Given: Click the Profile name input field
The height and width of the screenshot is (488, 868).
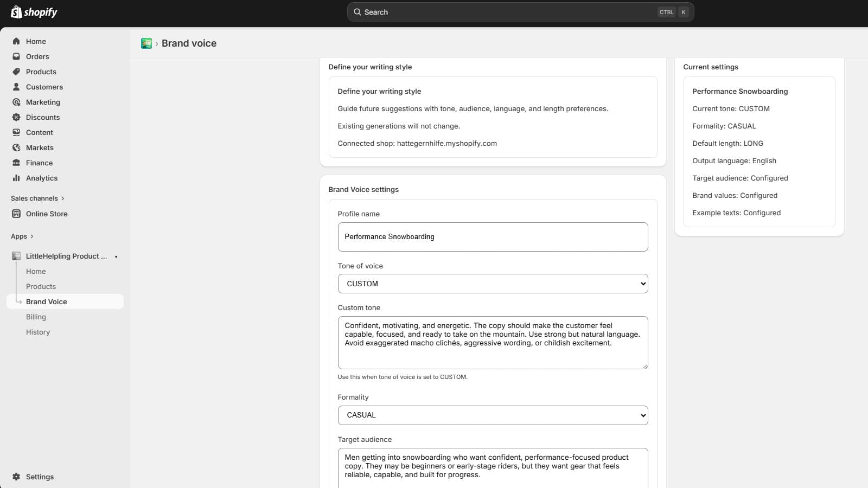Looking at the screenshot, I should click(493, 237).
